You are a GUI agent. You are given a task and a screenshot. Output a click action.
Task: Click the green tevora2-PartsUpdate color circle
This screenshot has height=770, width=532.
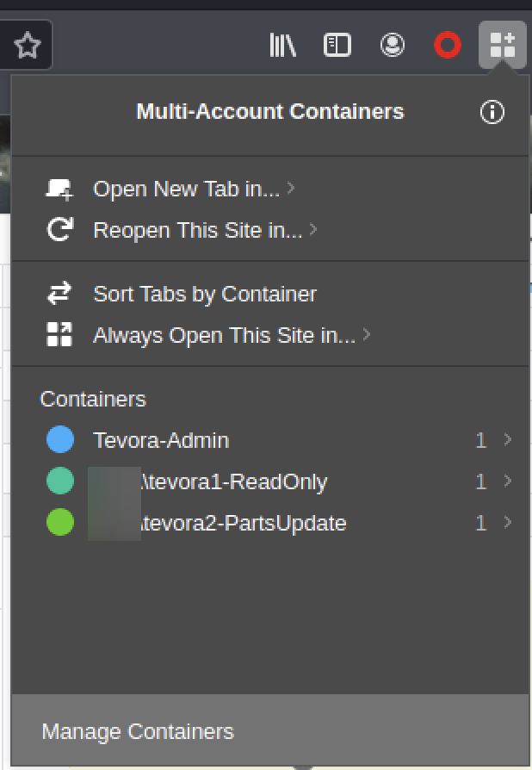click(60, 522)
